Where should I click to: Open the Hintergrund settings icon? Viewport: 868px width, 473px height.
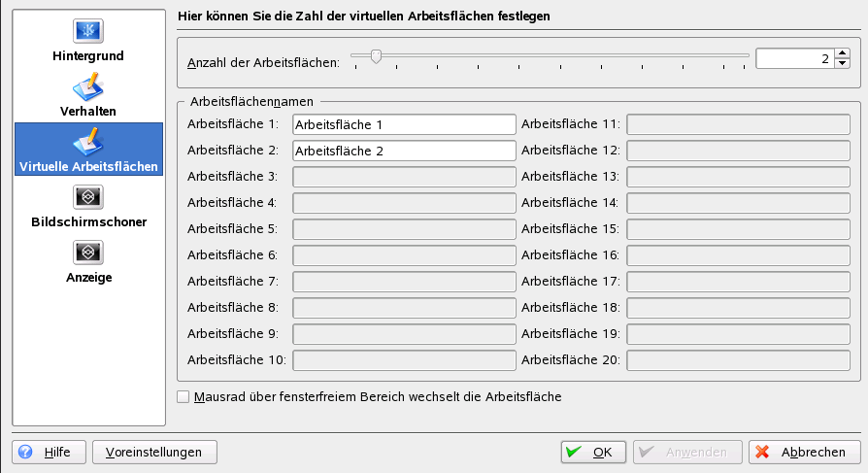tap(88, 31)
